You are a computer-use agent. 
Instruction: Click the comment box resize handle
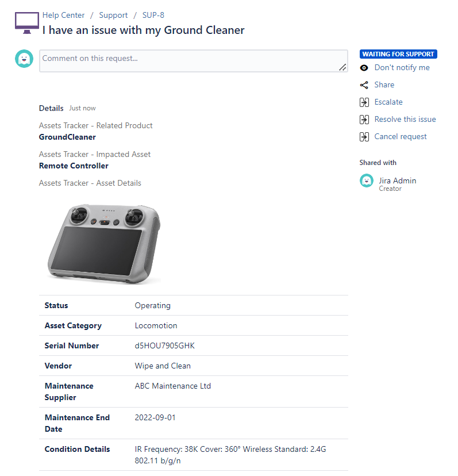click(342, 67)
